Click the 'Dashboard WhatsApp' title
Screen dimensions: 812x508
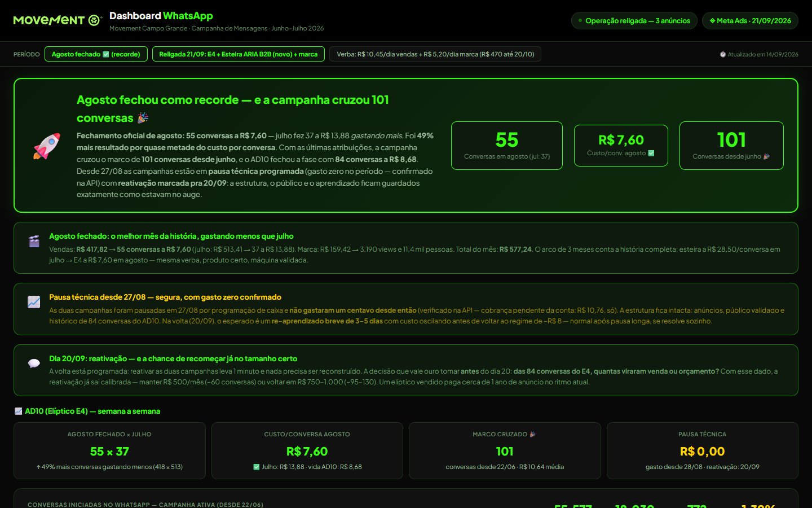[161, 16]
